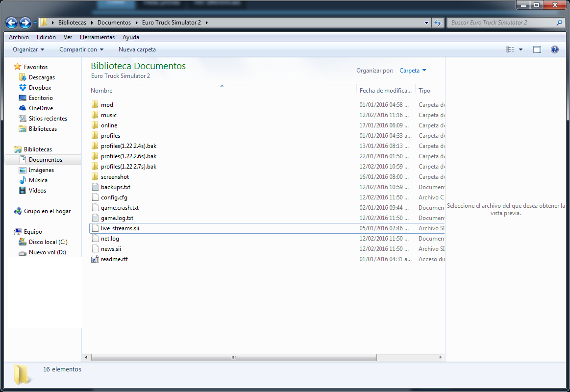Select Bibliotecas tree header with folder icon
The image size is (570, 392).
coord(33,149)
